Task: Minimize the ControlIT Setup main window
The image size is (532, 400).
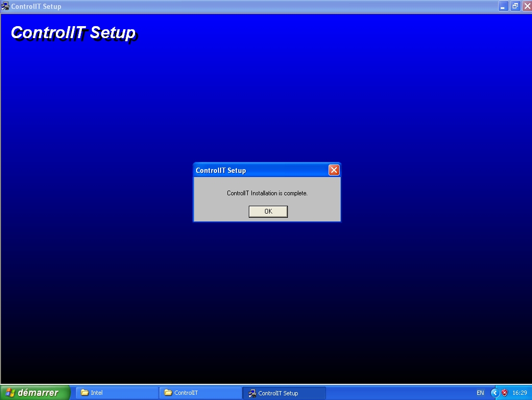Action: click(x=503, y=6)
